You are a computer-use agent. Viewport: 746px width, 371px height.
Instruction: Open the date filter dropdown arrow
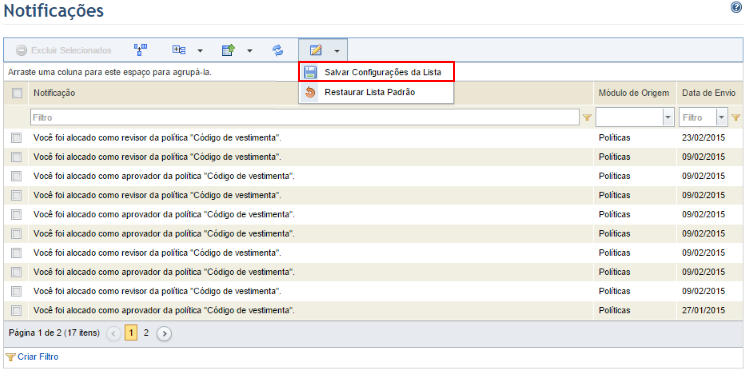722,117
